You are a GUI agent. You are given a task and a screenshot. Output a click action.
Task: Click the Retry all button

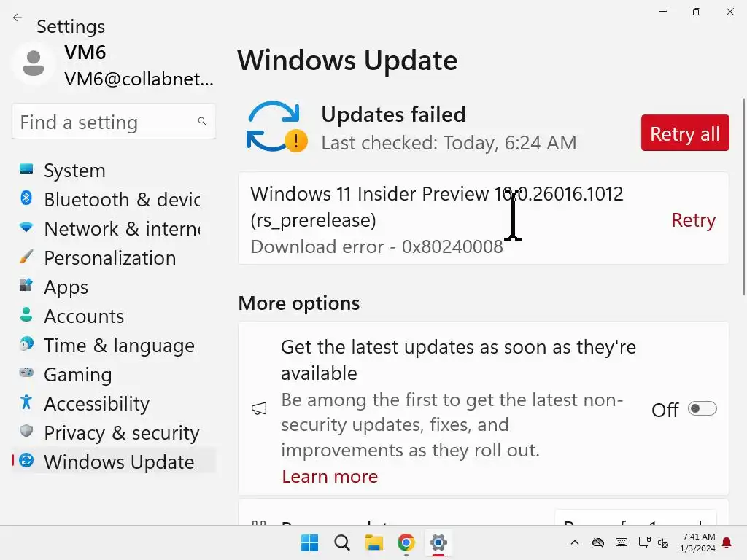point(684,133)
